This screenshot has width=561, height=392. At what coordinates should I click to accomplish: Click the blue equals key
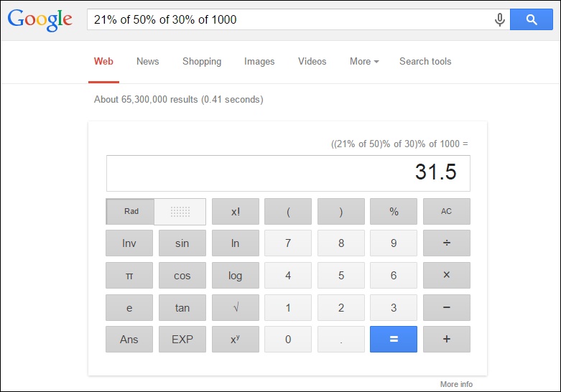coord(394,339)
